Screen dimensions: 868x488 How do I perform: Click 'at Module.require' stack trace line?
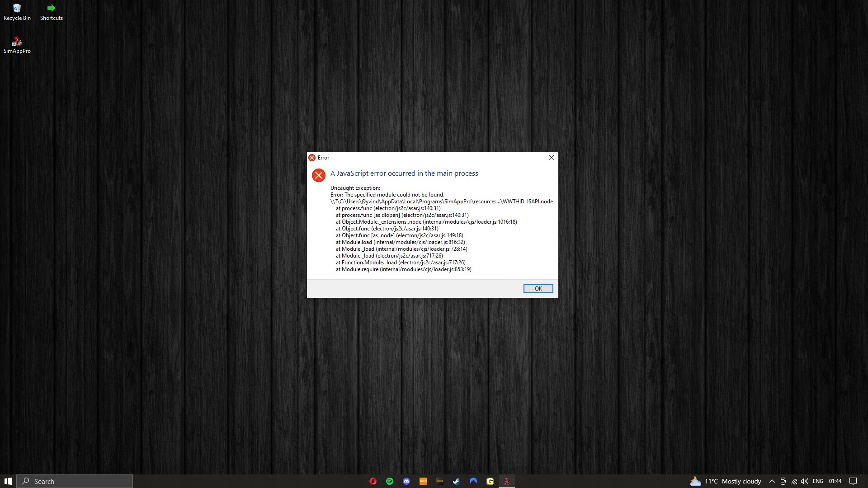coord(404,269)
